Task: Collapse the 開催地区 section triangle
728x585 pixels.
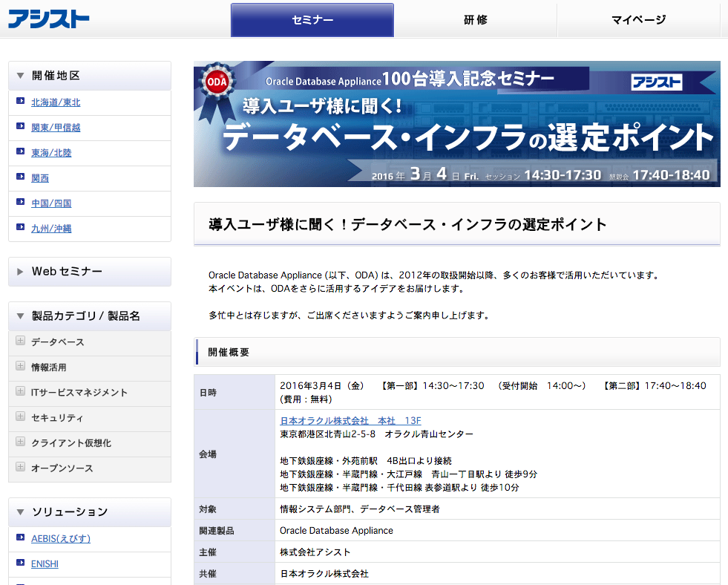Action: point(21,76)
